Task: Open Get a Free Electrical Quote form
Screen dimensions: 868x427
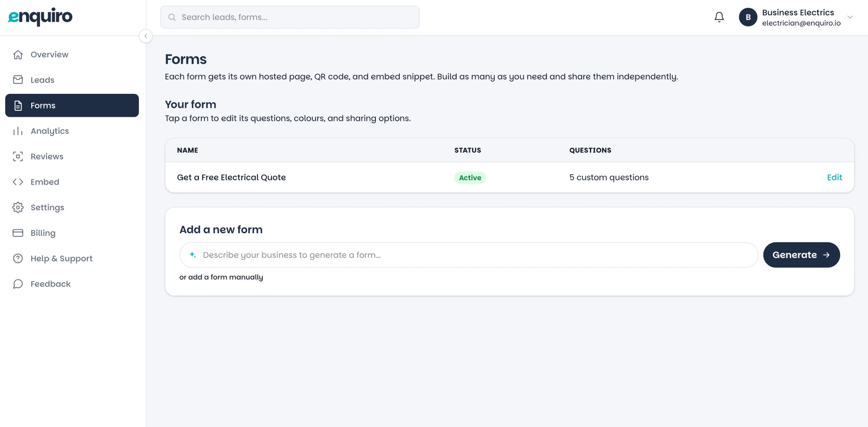Action: pos(231,177)
